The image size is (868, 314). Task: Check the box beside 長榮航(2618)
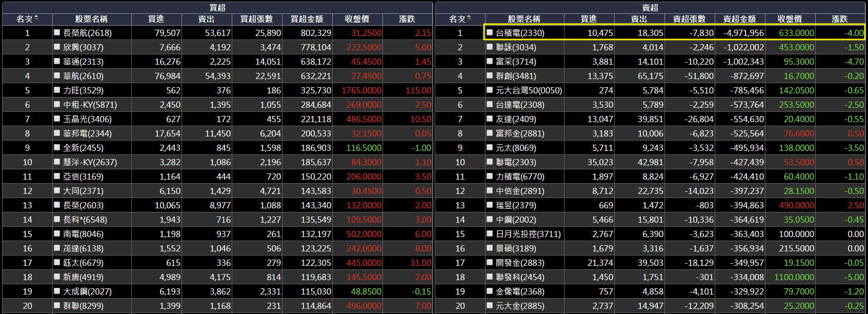click(57, 32)
